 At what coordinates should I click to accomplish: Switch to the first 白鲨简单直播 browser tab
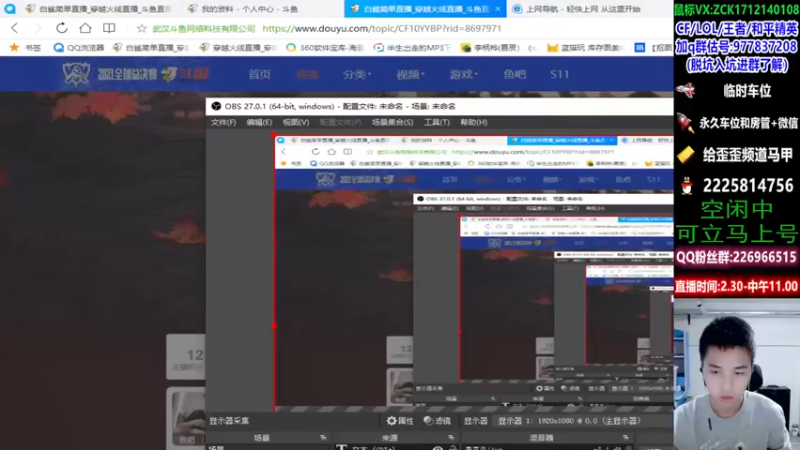coord(98,9)
